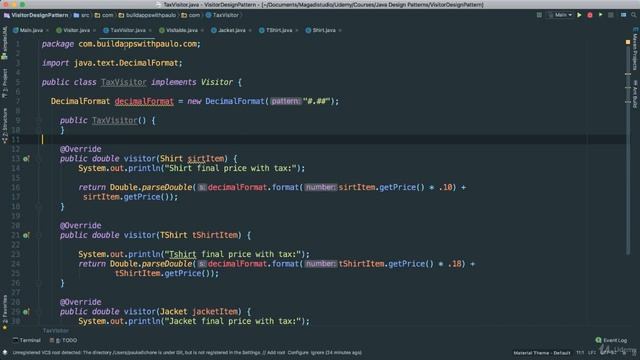
Task: Click the yellow inspection indicator above scrollbar
Action: click(x=628, y=42)
